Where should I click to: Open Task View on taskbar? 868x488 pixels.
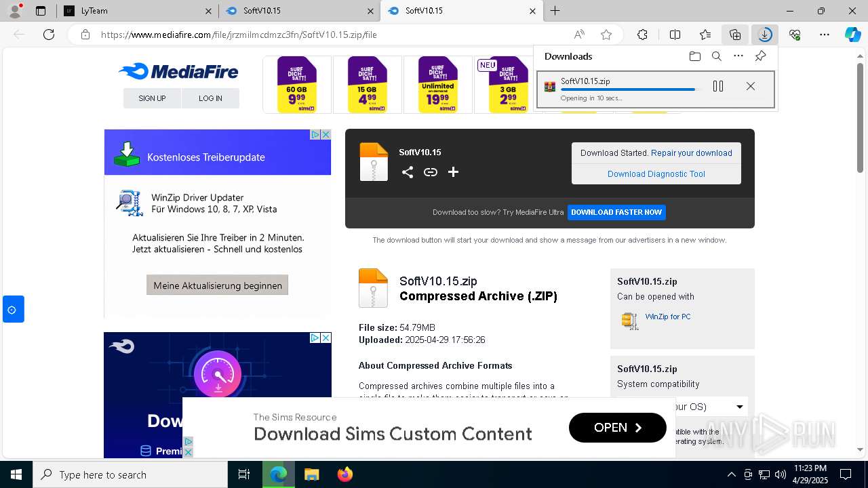coord(245,474)
